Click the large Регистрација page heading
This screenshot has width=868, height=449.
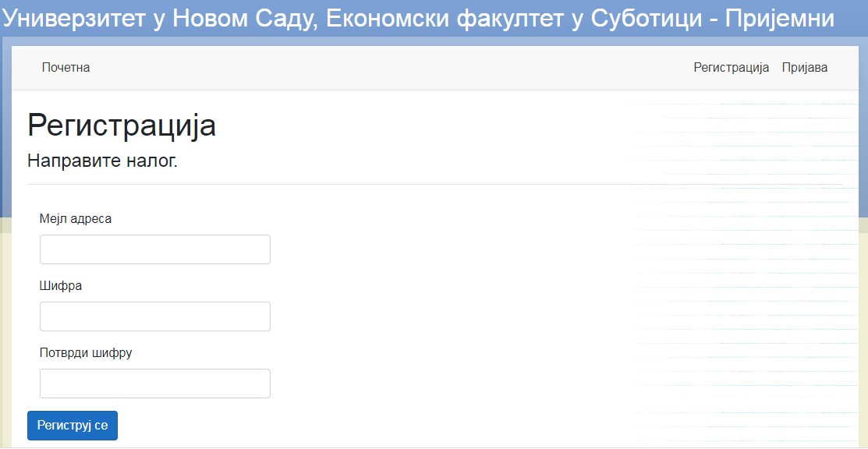[121, 126]
